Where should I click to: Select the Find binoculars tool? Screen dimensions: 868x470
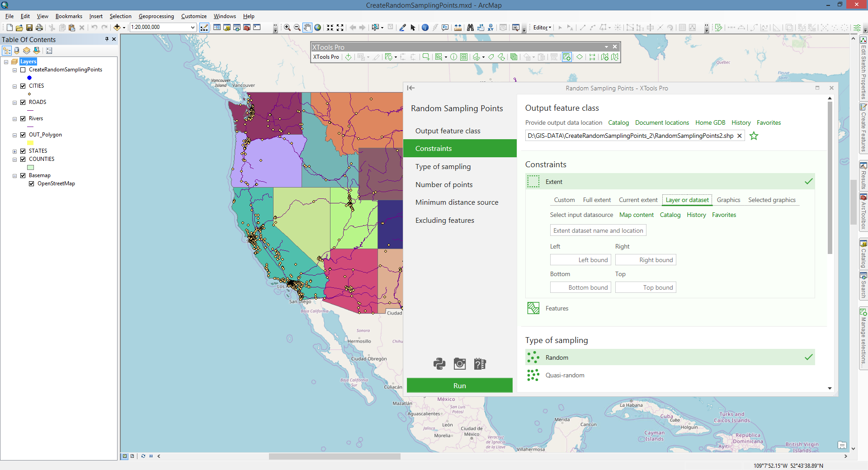coord(470,28)
